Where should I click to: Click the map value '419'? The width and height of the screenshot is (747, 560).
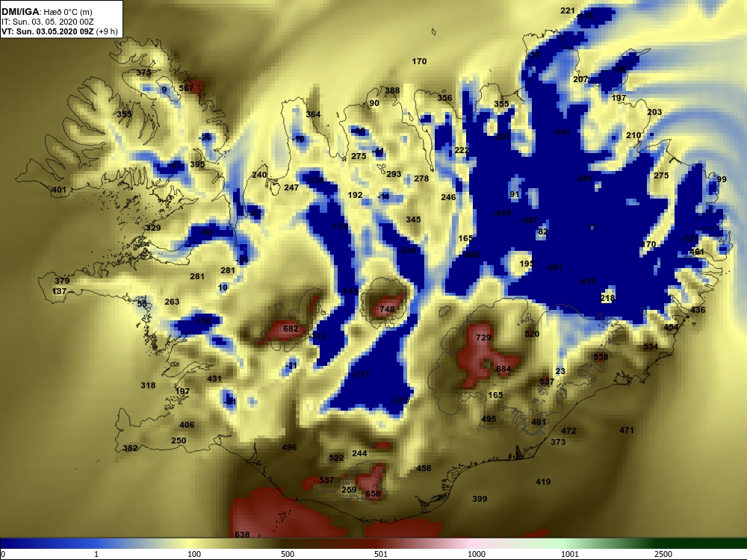click(543, 482)
